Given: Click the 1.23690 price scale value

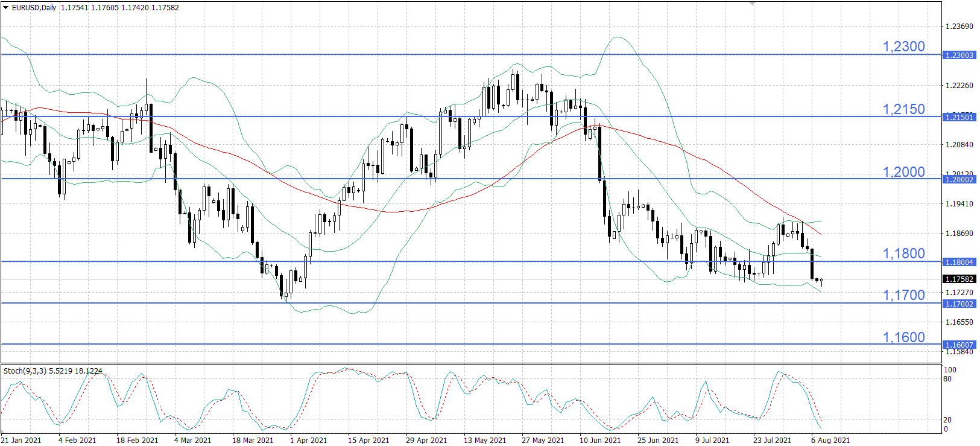Looking at the screenshot, I should coord(959,27).
